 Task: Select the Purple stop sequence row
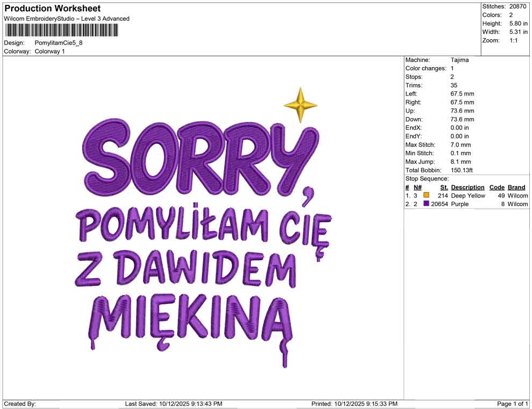[x=466, y=204]
